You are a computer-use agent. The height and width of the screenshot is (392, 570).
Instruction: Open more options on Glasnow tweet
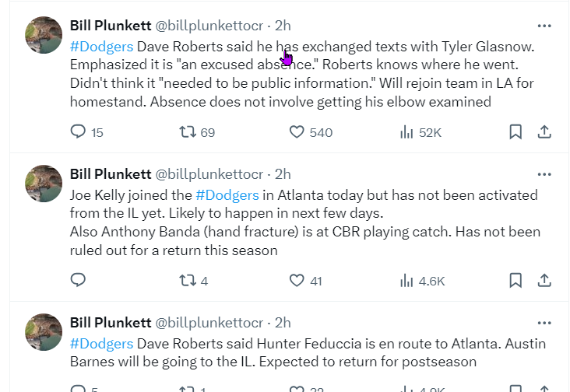[x=544, y=26]
